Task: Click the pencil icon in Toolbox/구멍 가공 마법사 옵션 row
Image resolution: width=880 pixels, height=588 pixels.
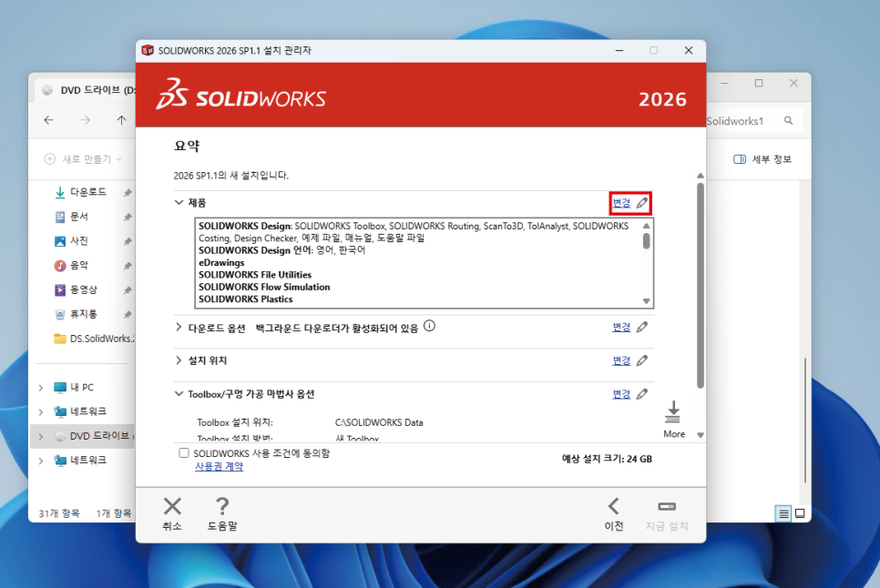Action: tap(642, 394)
